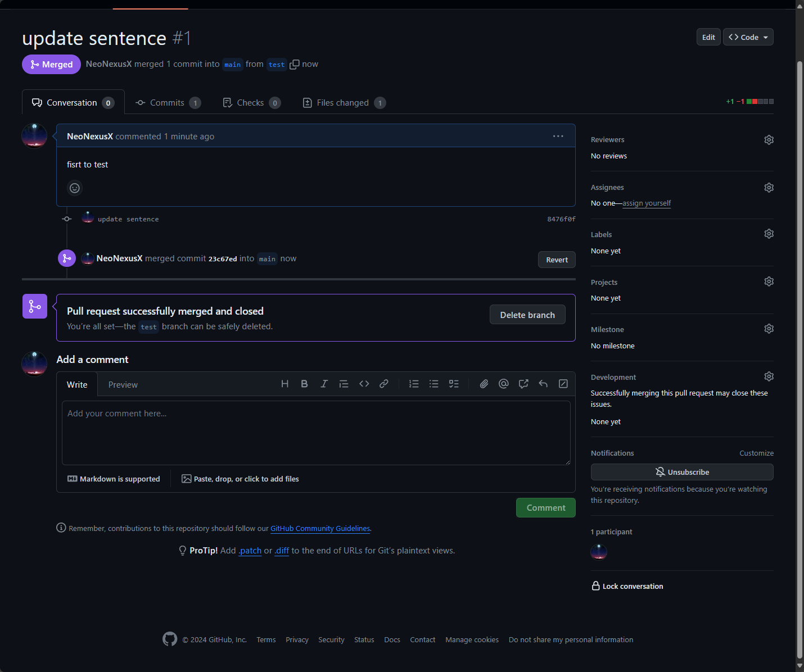Open the Status footer link
This screenshot has height=672, width=804.
[364, 639]
